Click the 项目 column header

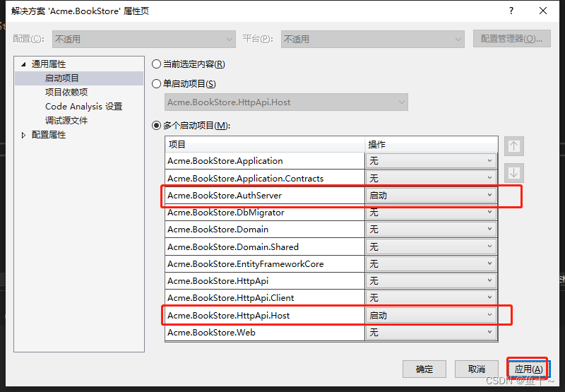coord(265,145)
